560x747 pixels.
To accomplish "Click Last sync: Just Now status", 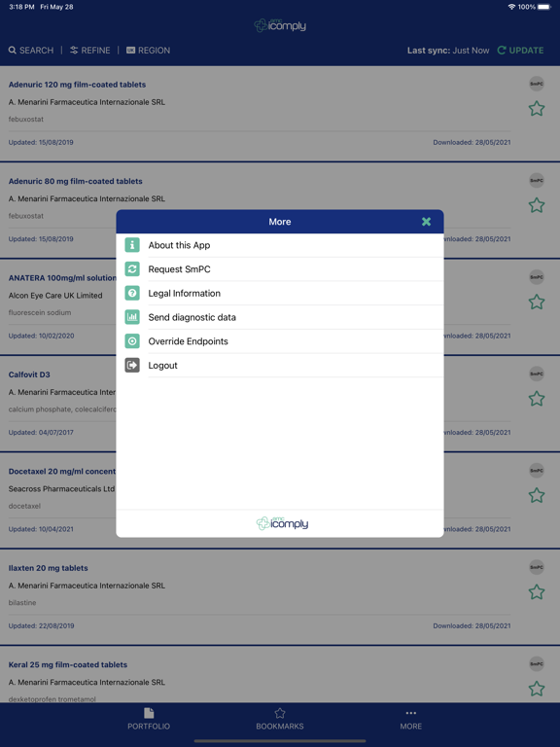I will click(x=448, y=51).
